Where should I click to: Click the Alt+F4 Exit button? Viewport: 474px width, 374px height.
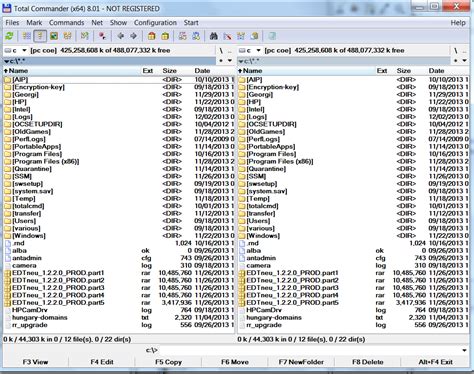click(435, 362)
